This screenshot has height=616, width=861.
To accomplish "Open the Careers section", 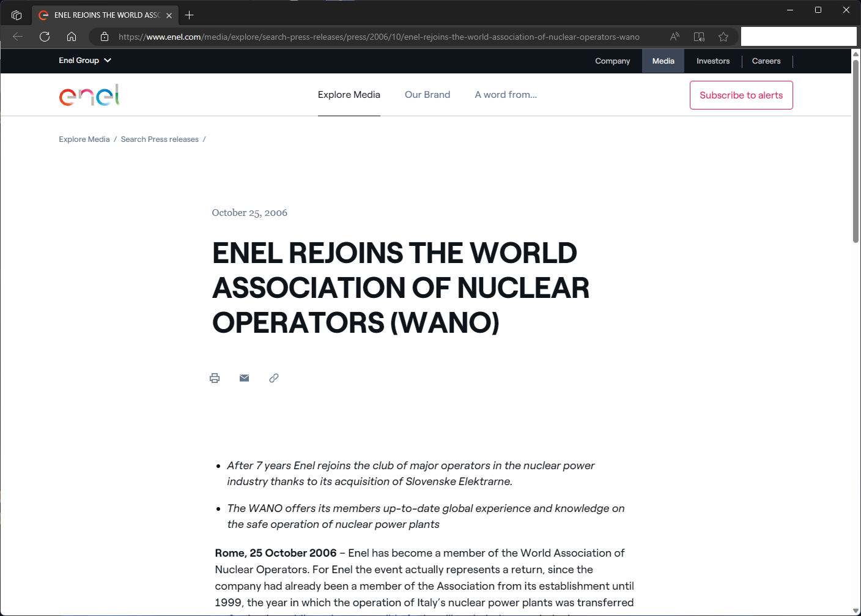I will coord(766,61).
